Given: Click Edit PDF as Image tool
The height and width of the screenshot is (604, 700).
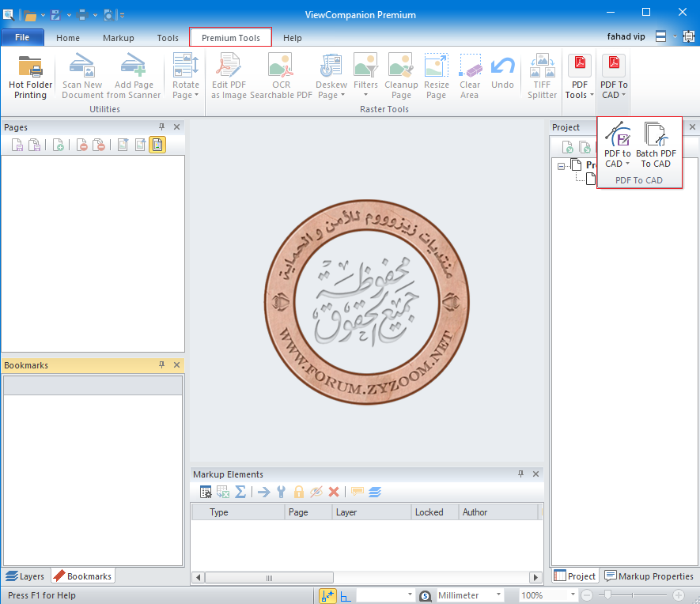Looking at the screenshot, I should tap(229, 76).
